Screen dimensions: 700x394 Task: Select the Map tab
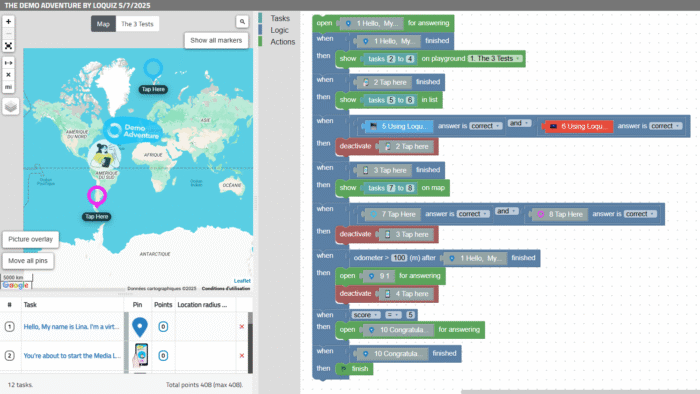(103, 24)
